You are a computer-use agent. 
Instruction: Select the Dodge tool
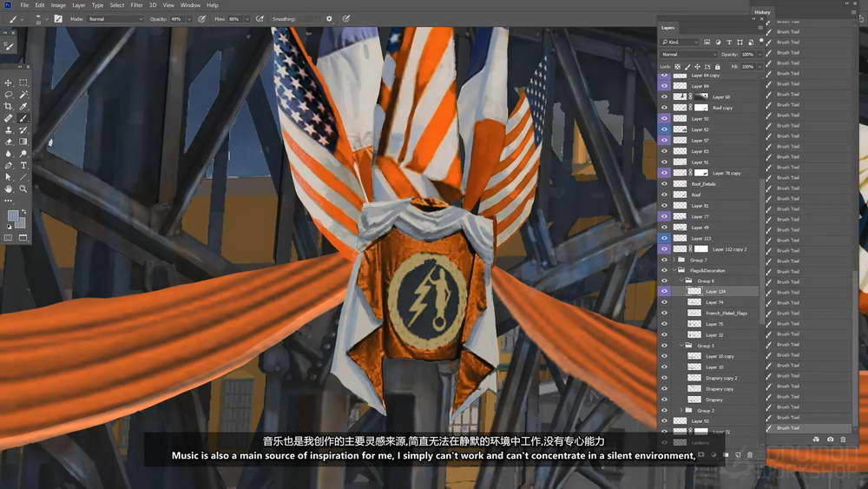(23, 154)
